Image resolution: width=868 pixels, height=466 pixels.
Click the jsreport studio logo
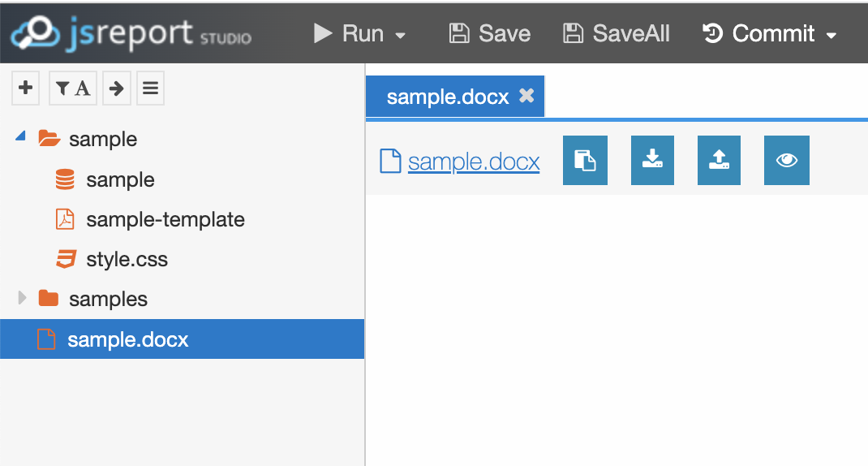point(131,33)
